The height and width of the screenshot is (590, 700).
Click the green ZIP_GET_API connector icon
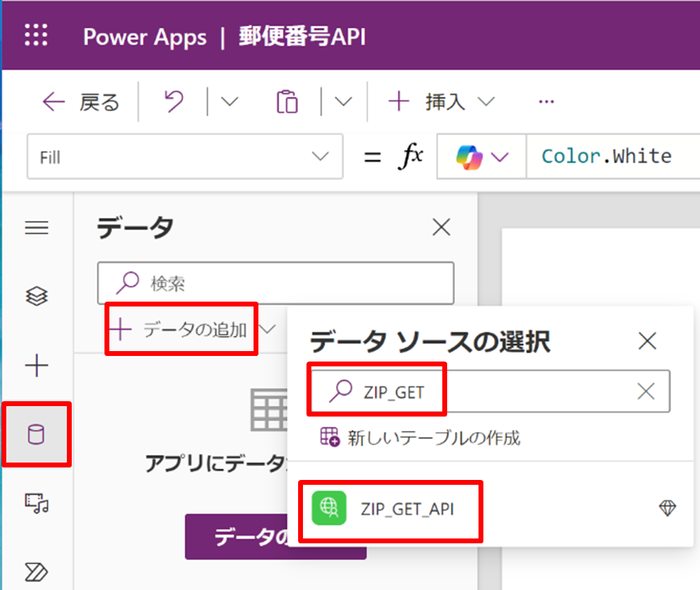pyautogui.click(x=329, y=509)
